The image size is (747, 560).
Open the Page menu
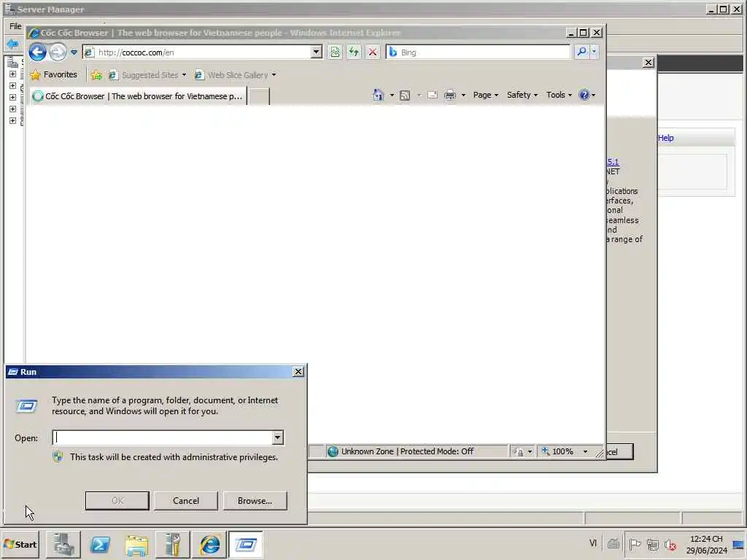485,95
